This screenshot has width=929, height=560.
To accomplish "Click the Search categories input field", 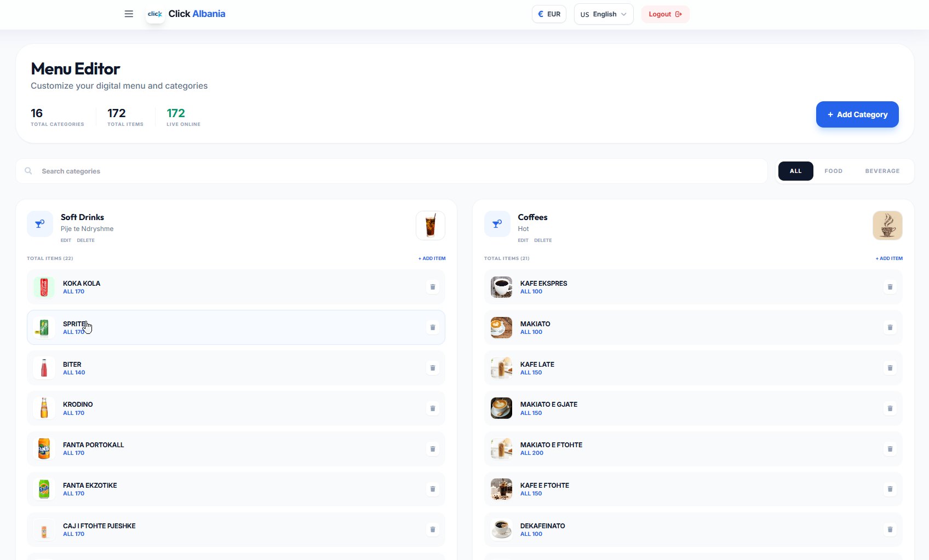I will click(392, 171).
